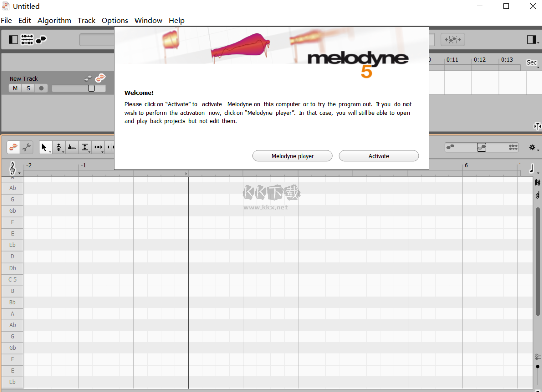Select the Pitch tool in the toolbar
This screenshot has width=542, height=392.
[59, 147]
